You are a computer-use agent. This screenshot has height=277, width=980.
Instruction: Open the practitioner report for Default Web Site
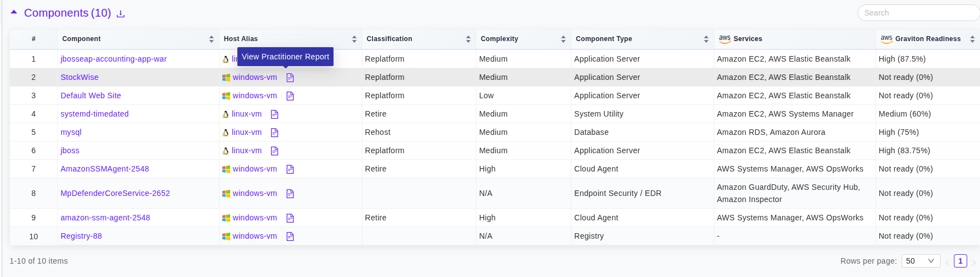[290, 96]
